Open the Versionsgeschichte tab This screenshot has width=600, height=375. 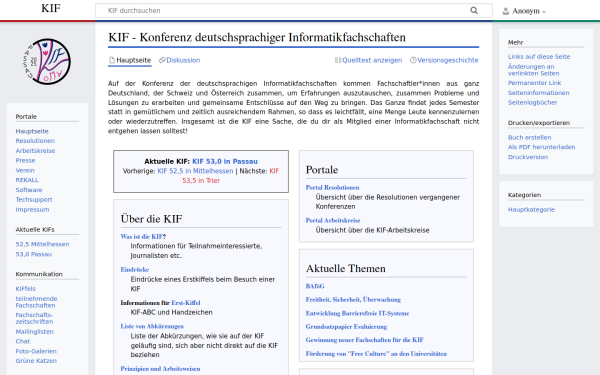tap(444, 60)
